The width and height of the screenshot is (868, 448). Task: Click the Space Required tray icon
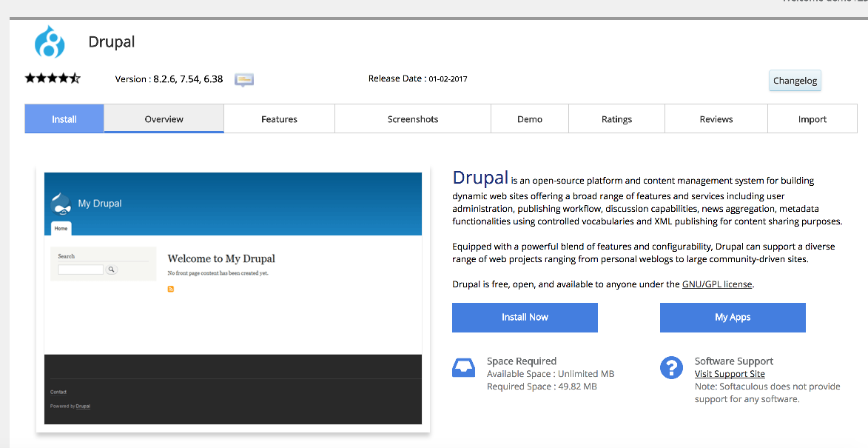463,368
